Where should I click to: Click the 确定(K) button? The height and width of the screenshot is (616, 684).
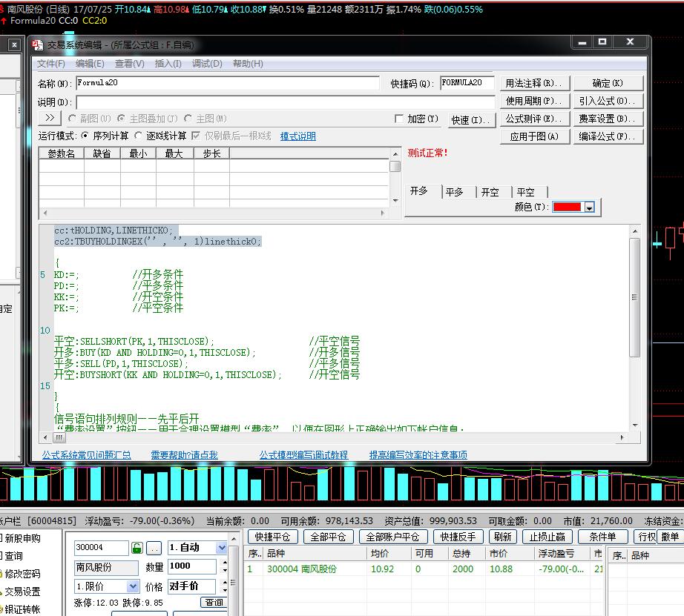click(608, 83)
